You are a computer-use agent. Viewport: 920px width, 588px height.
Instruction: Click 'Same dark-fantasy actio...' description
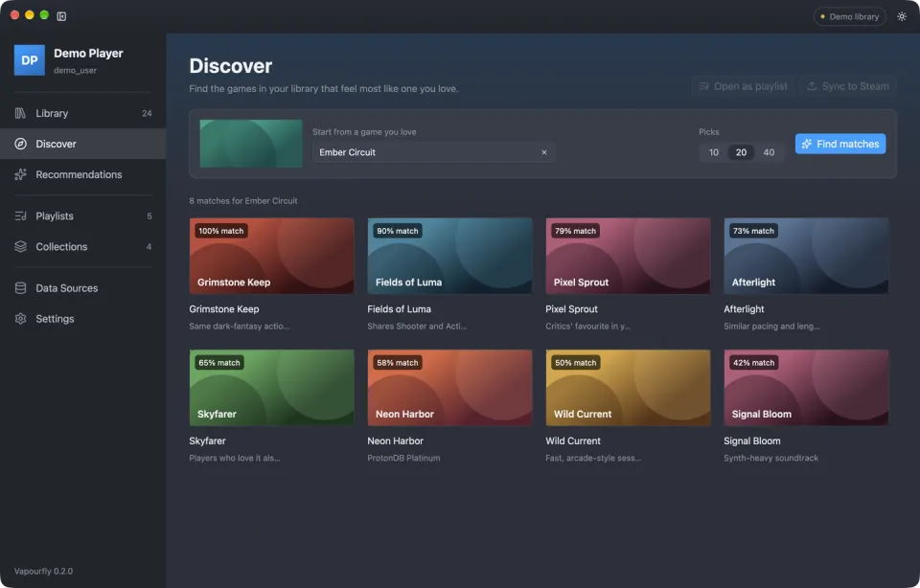(x=240, y=326)
